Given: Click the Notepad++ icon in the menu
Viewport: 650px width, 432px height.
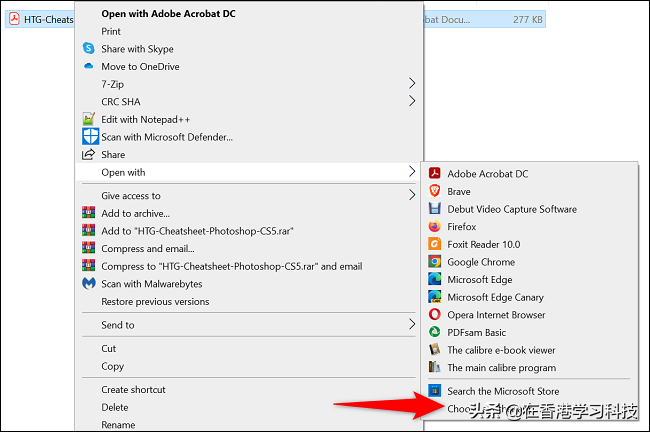Looking at the screenshot, I should click(89, 119).
